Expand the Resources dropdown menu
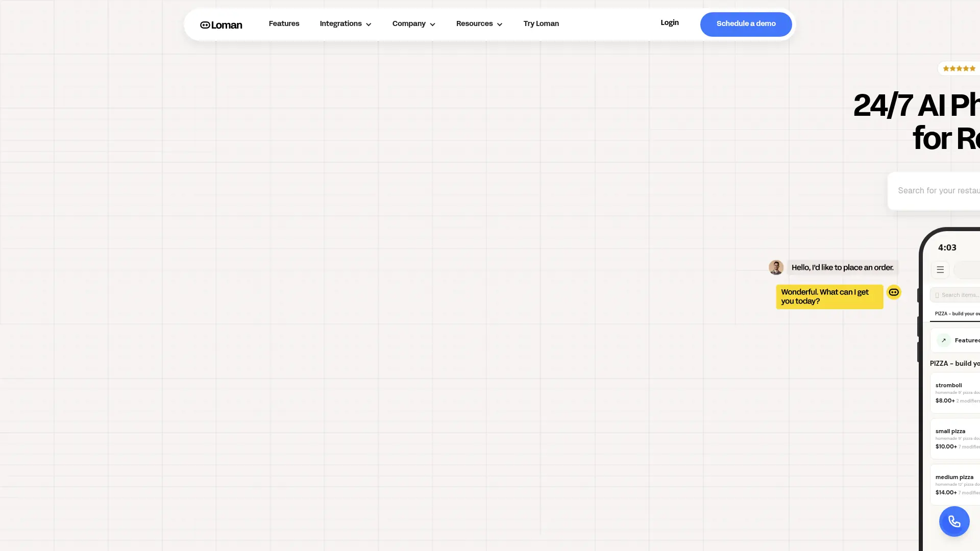This screenshot has height=551, width=980. click(x=479, y=23)
